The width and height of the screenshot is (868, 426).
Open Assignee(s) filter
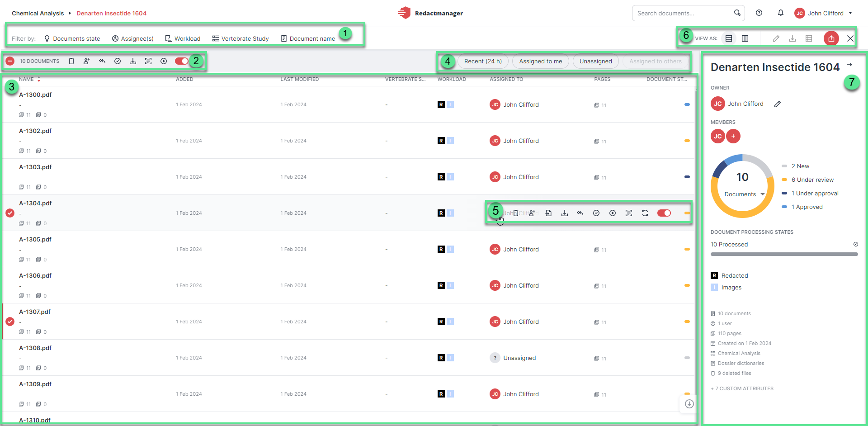(133, 38)
